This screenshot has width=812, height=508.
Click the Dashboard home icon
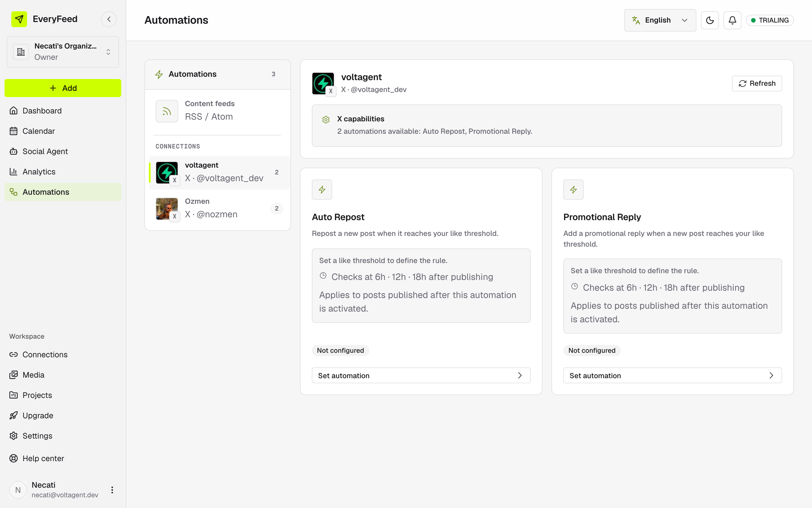click(14, 111)
